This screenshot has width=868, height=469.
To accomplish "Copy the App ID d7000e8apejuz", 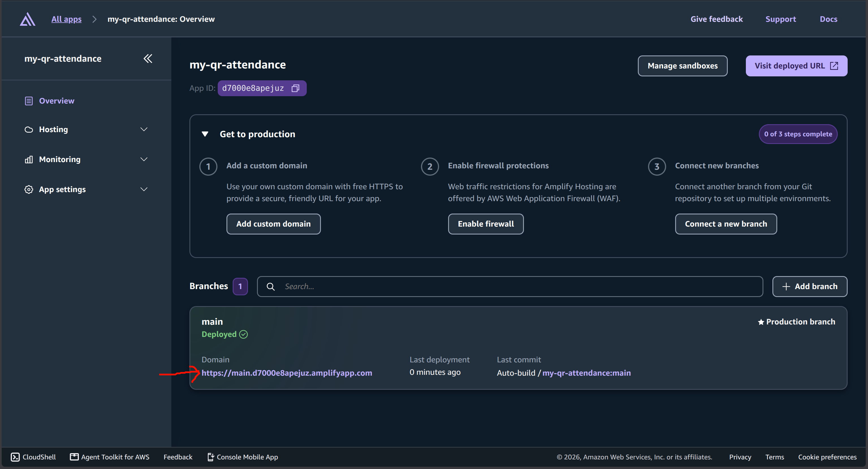I will [x=295, y=88].
